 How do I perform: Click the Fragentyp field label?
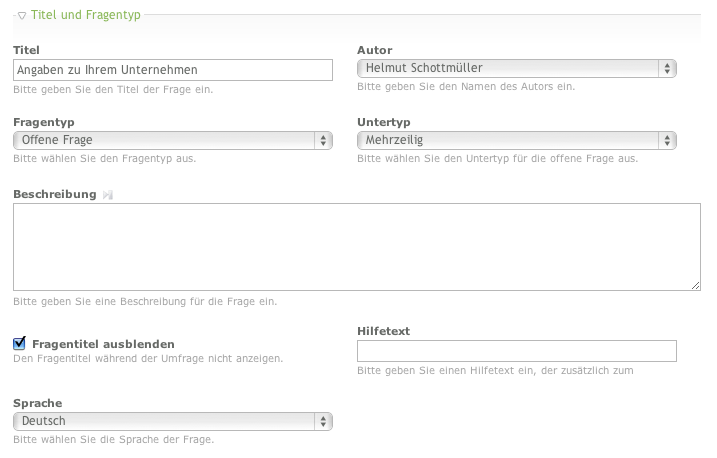click(x=43, y=121)
